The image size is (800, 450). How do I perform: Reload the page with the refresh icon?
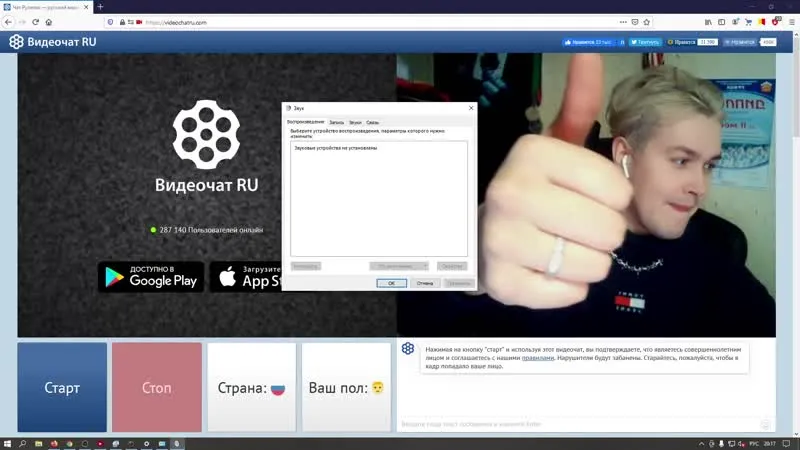coord(35,22)
